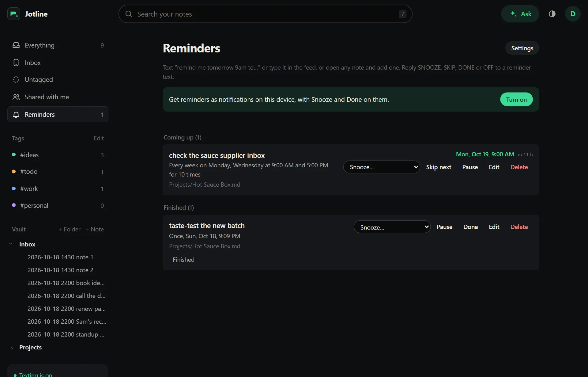Image resolution: width=588 pixels, height=377 pixels.
Task: Expand the Projects vault folder
Action: [12, 348]
